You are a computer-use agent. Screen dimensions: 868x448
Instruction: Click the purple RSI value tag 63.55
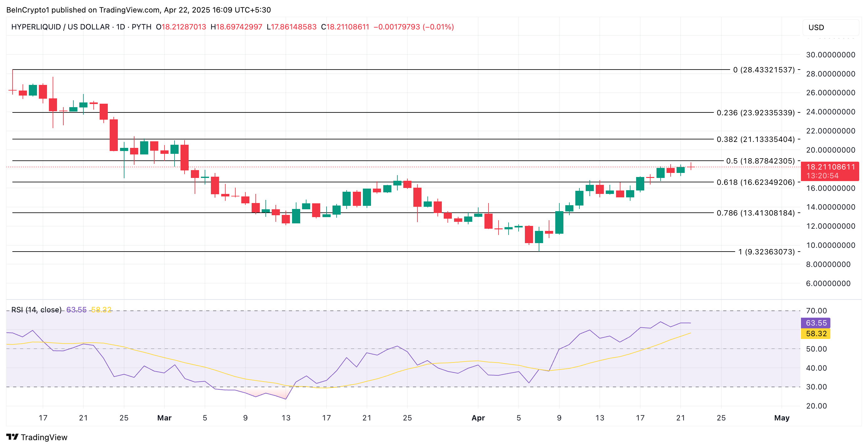[x=815, y=323]
